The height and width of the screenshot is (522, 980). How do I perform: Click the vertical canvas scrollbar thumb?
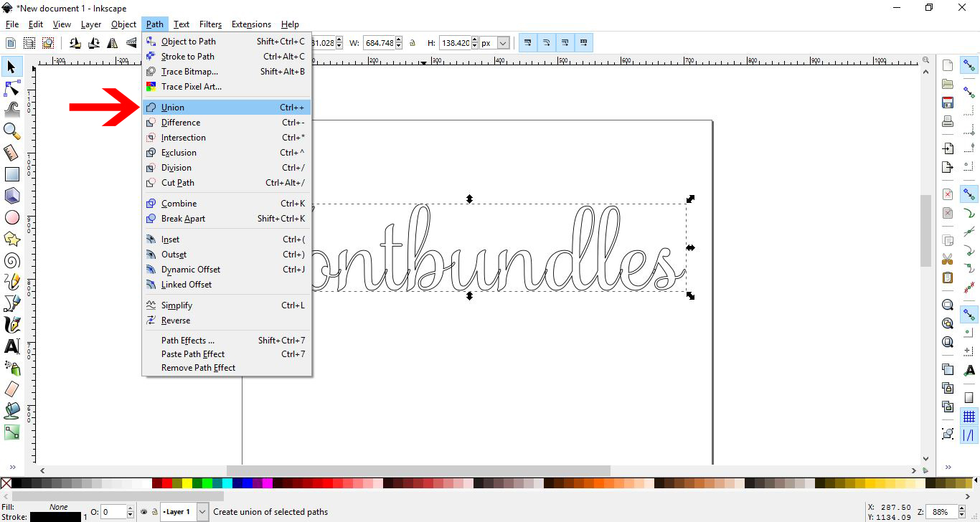pyautogui.click(x=925, y=230)
